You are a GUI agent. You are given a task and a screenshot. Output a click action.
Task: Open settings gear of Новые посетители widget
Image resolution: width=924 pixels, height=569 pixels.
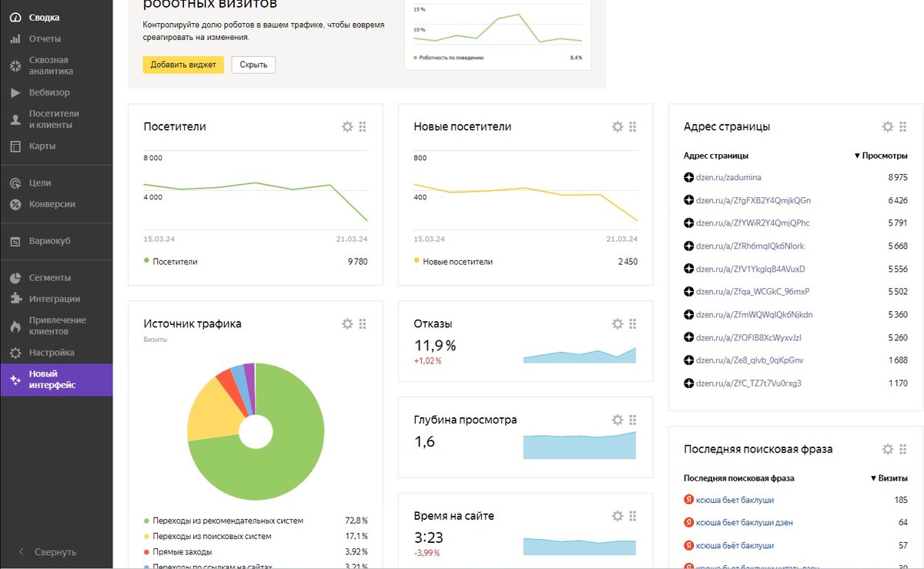(x=618, y=126)
